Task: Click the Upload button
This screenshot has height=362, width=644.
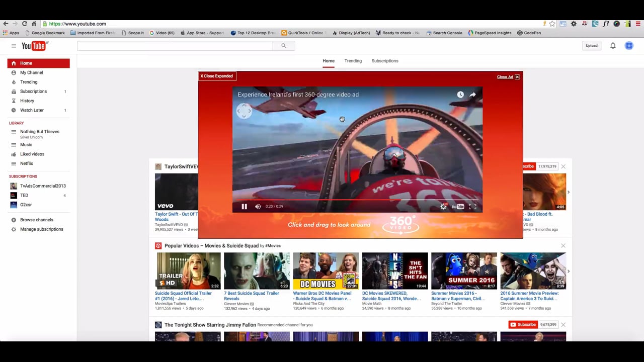Action: 592,46
